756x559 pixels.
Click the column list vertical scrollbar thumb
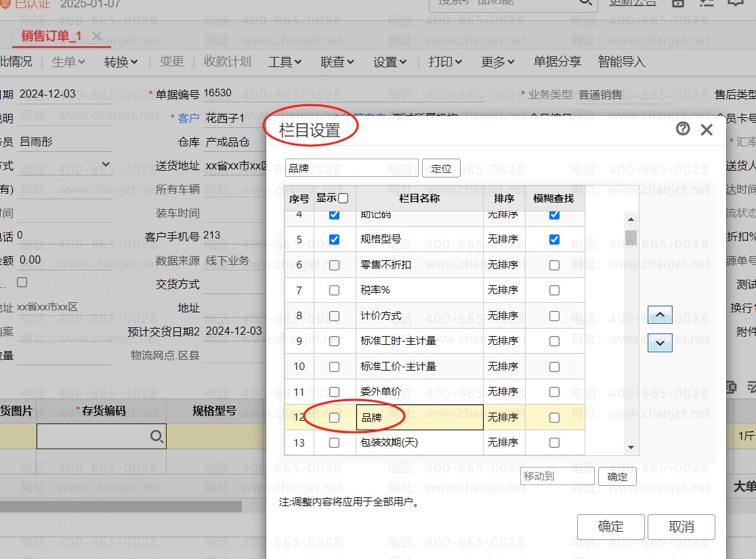[x=631, y=238]
